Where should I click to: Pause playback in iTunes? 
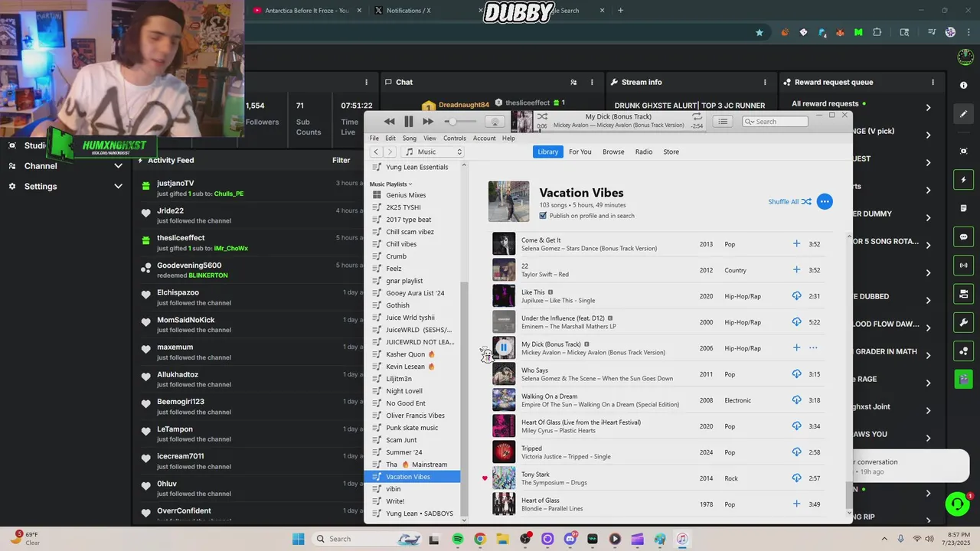click(409, 122)
